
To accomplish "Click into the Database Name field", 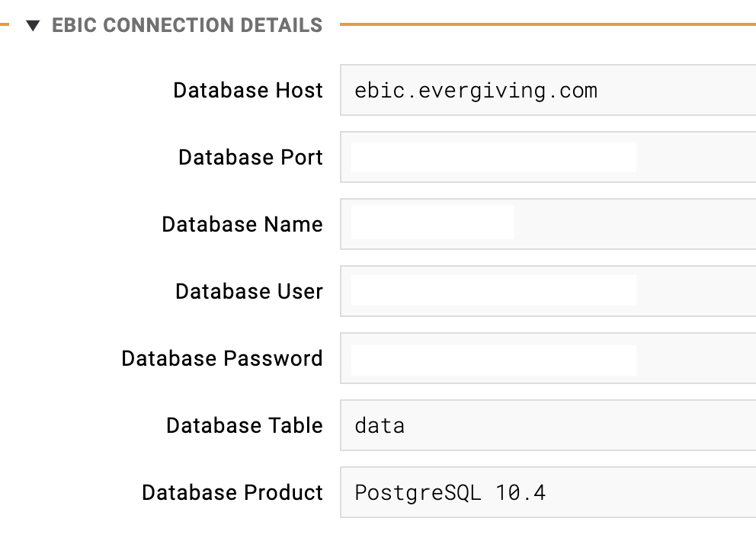I will pos(548,224).
